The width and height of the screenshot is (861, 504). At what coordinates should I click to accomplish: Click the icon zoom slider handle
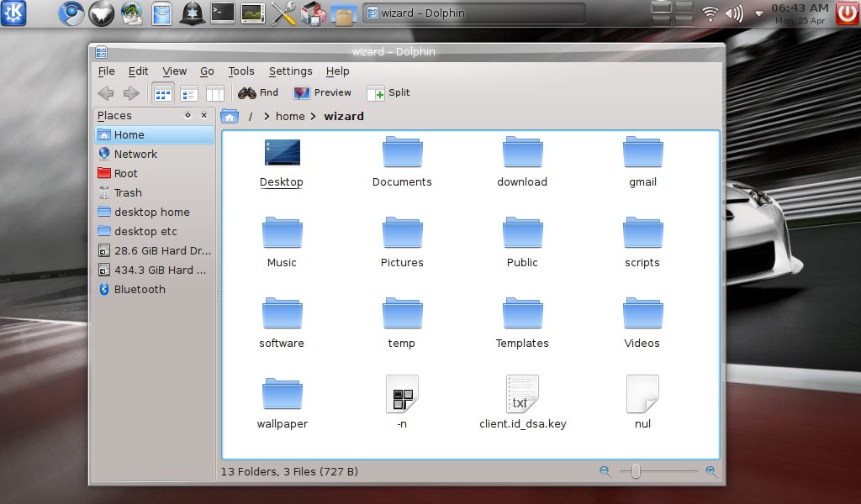click(x=637, y=472)
